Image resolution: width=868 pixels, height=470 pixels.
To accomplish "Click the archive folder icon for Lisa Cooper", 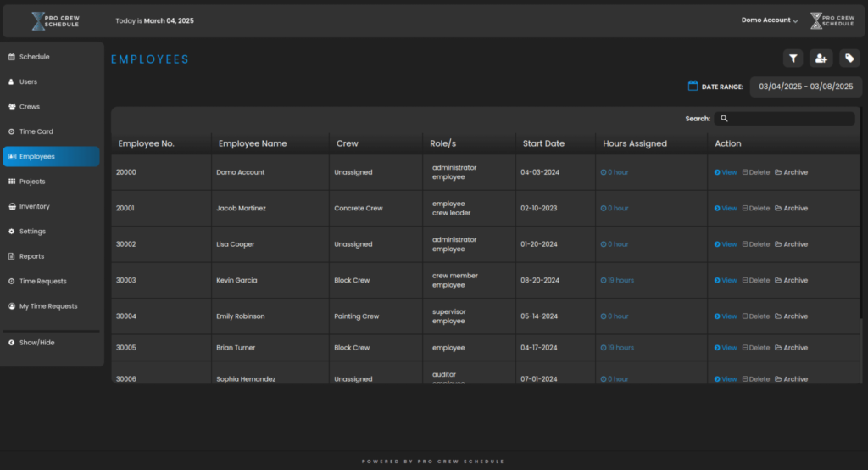I will point(778,244).
